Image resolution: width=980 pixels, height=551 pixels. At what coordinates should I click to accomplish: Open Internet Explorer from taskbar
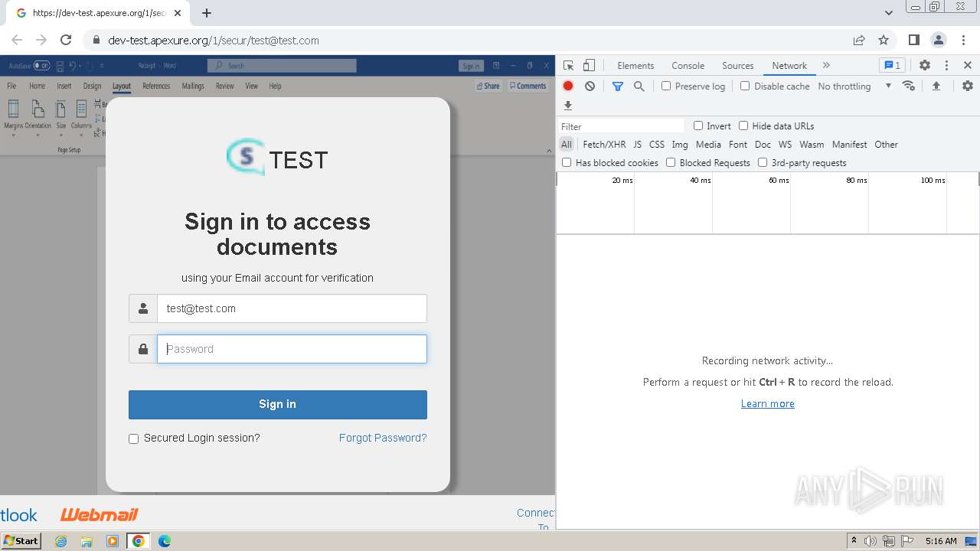pos(61,541)
